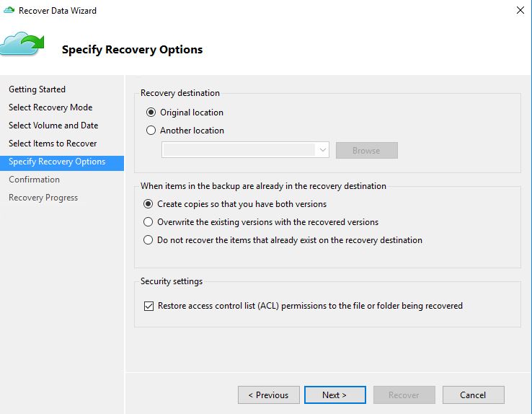The height and width of the screenshot is (414, 532).
Task: Click inside the another location path field
Action: [239, 150]
